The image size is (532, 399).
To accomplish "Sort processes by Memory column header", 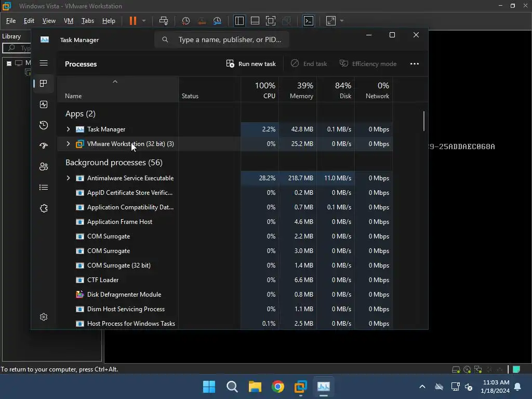I will [298, 90].
